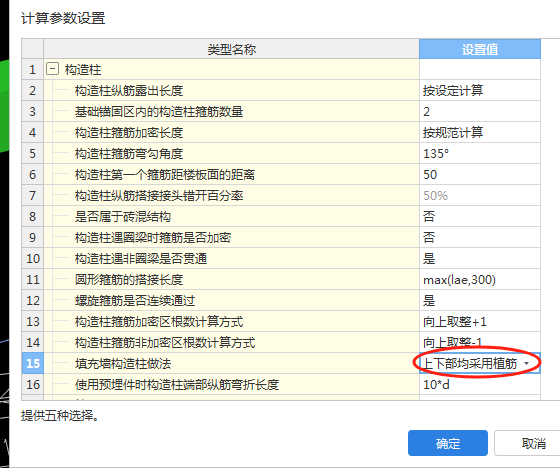
Task: Select row 填充墙构造柱做法
Action: pos(231,364)
